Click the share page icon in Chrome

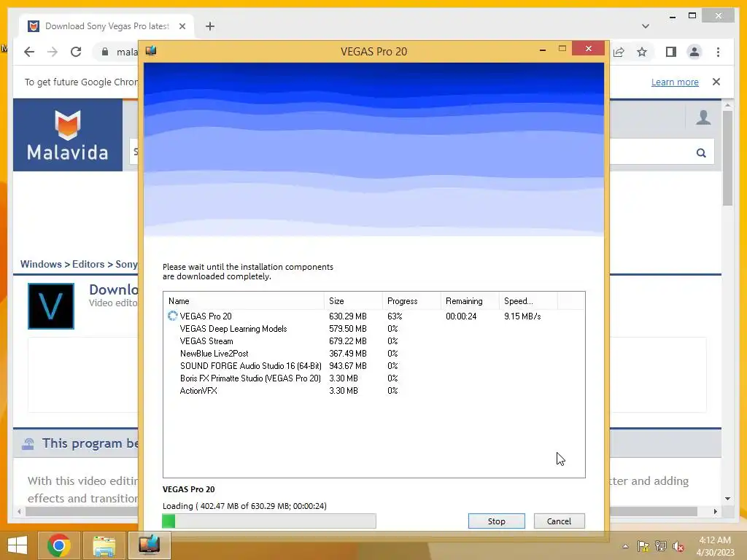pyautogui.click(x=619, y=52)
